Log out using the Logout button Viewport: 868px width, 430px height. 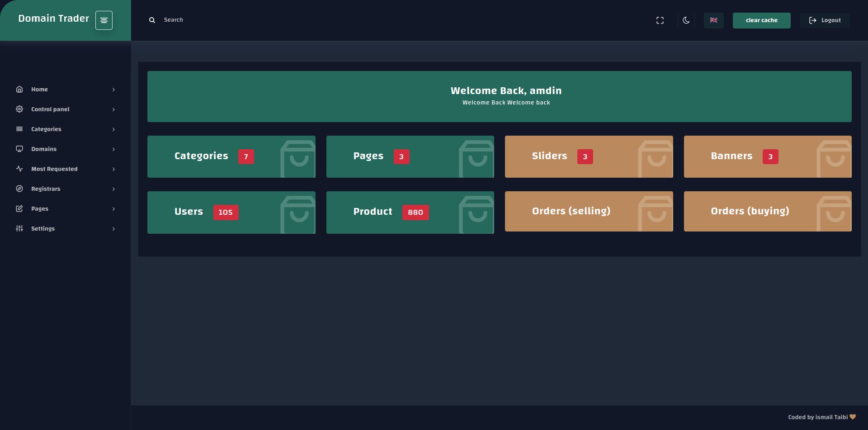pyautogui.click(x=825, y=20)
